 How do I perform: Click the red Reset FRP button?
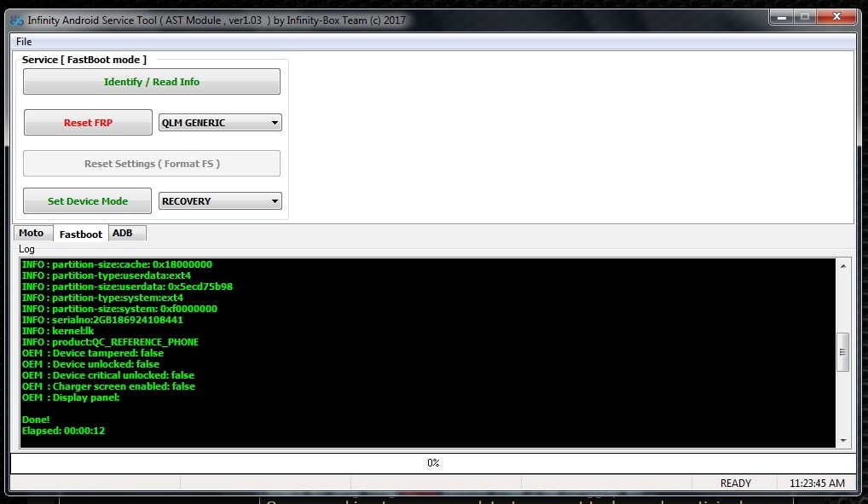tap(88, 123)
